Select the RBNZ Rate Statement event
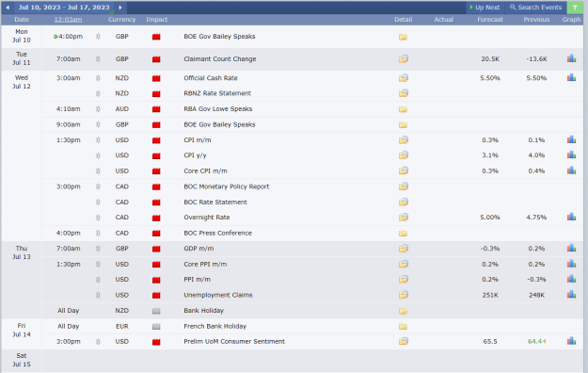The image size is (588, 373). 217,93
